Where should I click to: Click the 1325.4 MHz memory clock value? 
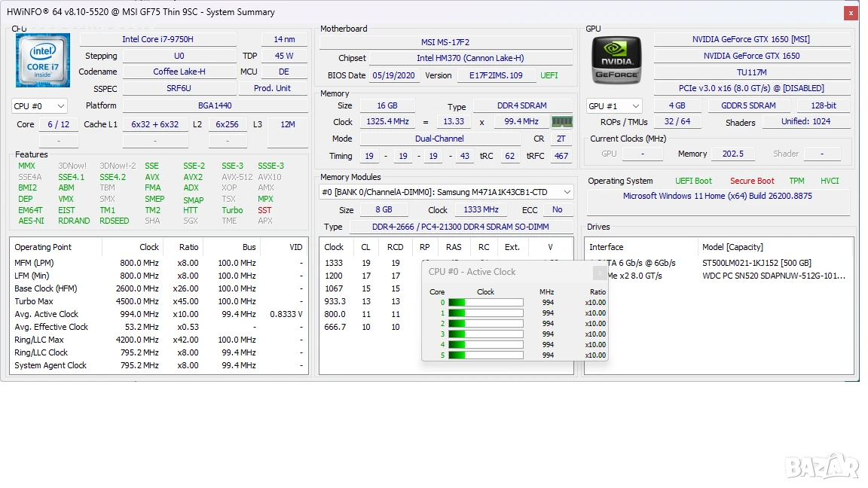click(387, 121)
